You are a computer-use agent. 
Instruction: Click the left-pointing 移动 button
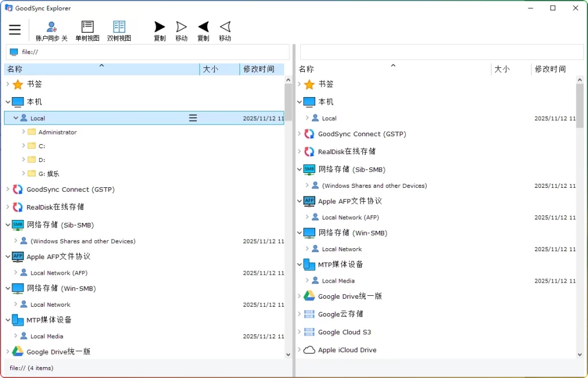click(225, 26)
